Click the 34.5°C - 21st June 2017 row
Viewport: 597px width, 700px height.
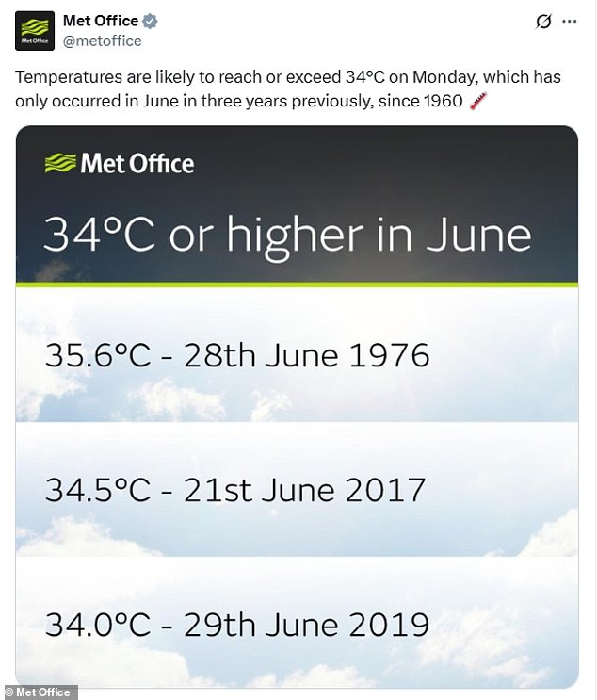(x=297, y=490)
